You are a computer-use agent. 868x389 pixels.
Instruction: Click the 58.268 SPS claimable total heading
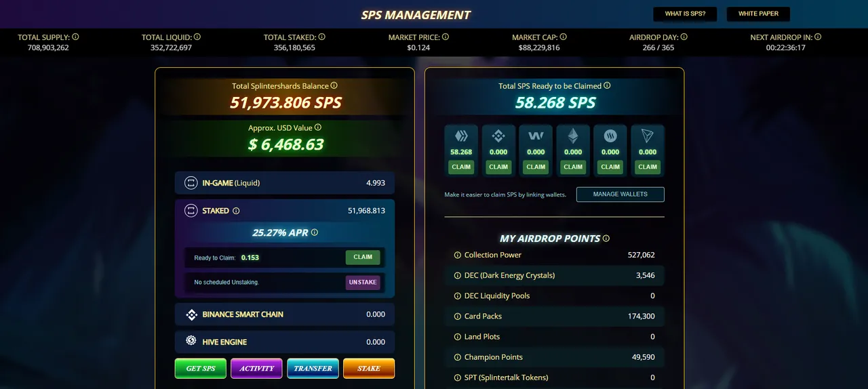(x=555, y=103)
